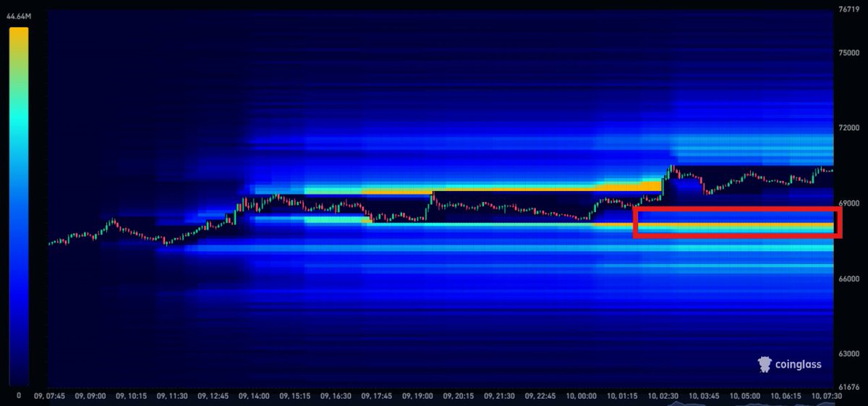The width and height of the screenshot is (868, 406).
Task: Click the '09, 21:30' time axis label
Action: (500, 397)
